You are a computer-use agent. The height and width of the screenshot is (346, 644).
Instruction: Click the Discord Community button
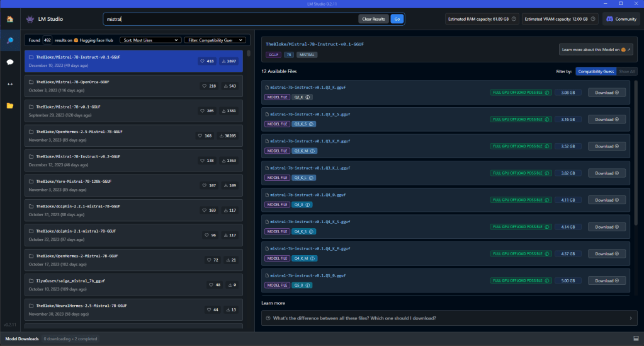(x=621, y=19)
